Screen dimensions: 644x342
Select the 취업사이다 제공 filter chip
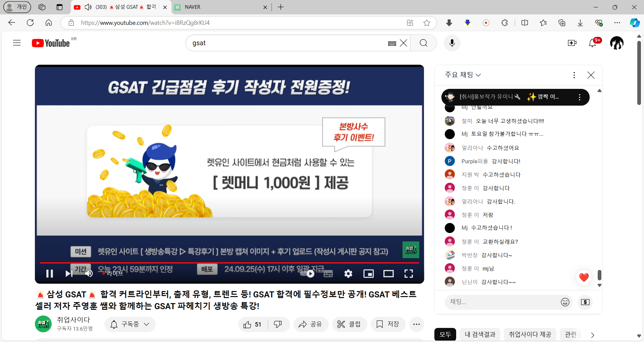tap(530, 334)
